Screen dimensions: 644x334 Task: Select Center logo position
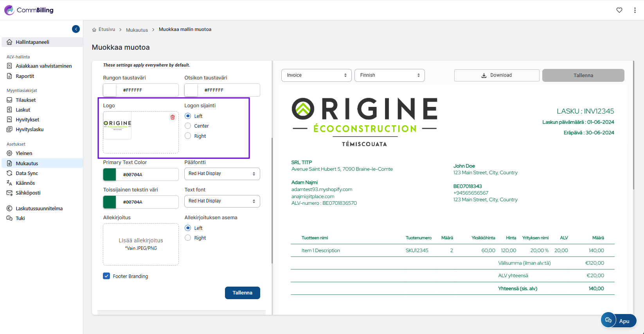188,126
